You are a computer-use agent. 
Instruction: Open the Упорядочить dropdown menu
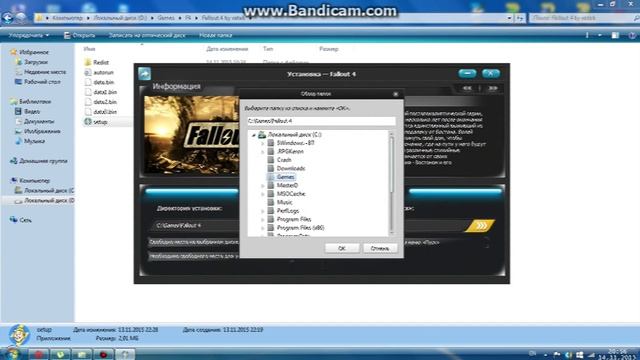(x=29, y=36)
